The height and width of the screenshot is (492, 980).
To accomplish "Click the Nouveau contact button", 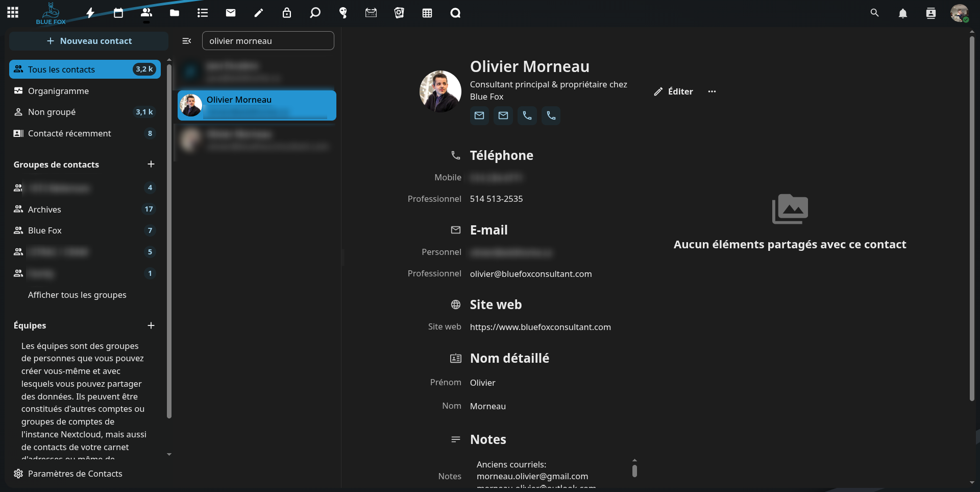I will coord(89,41).
